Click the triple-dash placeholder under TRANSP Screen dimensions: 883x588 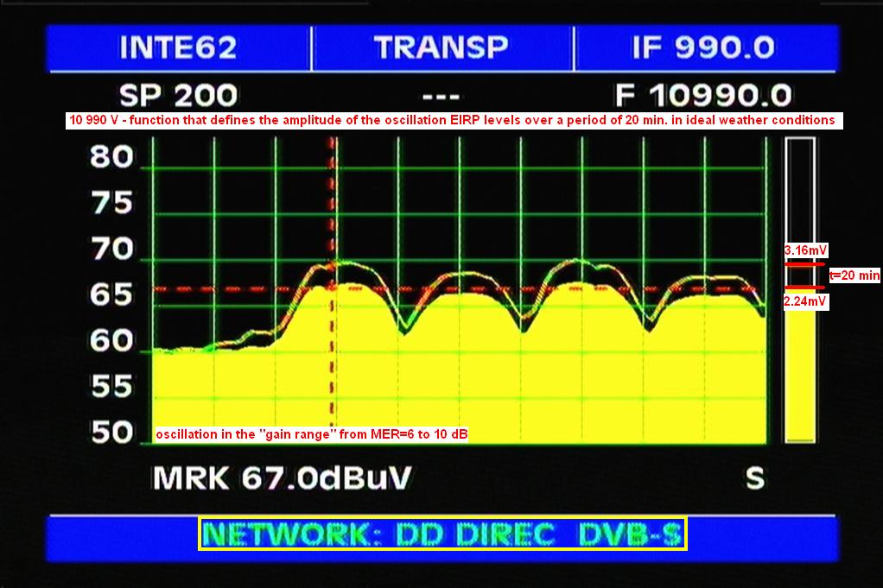point(441,96)
